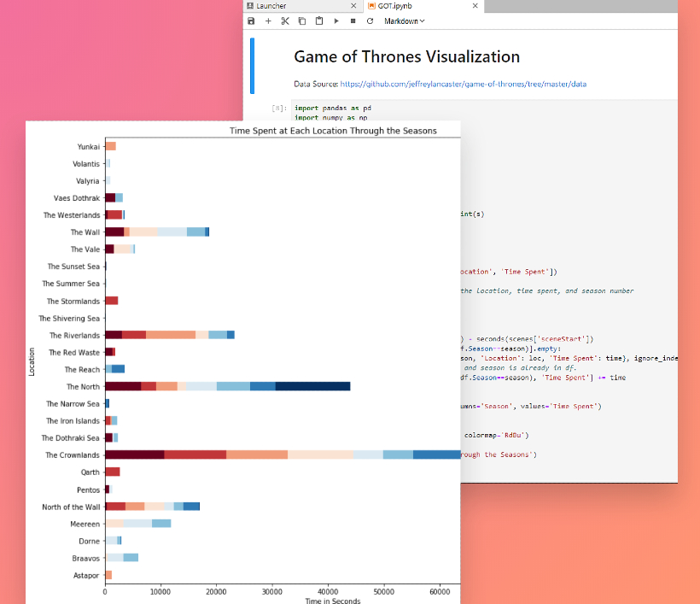Open the Markdown cell type dropdown
The width and height of the screenshot is (700, 604).
404,21
